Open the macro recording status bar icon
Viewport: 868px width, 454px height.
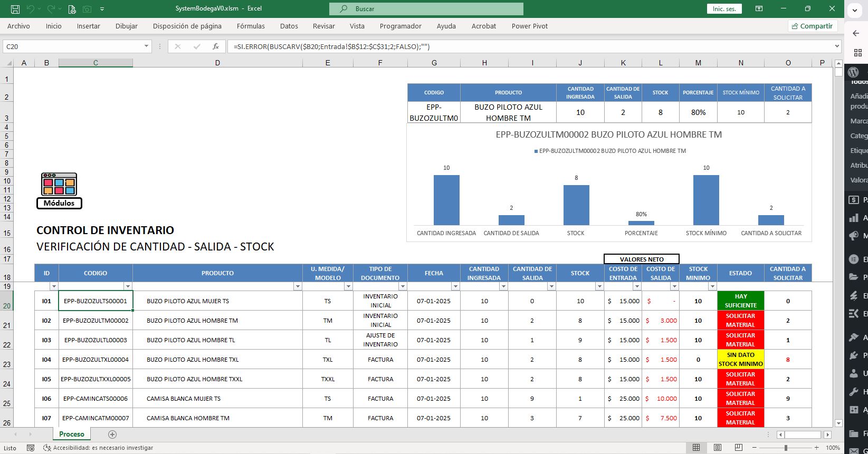pyautogui.click(x=31, y=448)
